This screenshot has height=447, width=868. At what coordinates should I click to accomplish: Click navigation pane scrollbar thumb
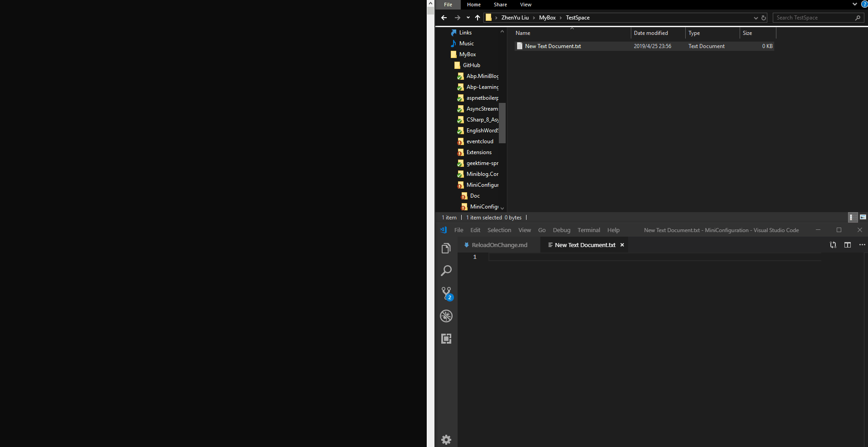502,123
